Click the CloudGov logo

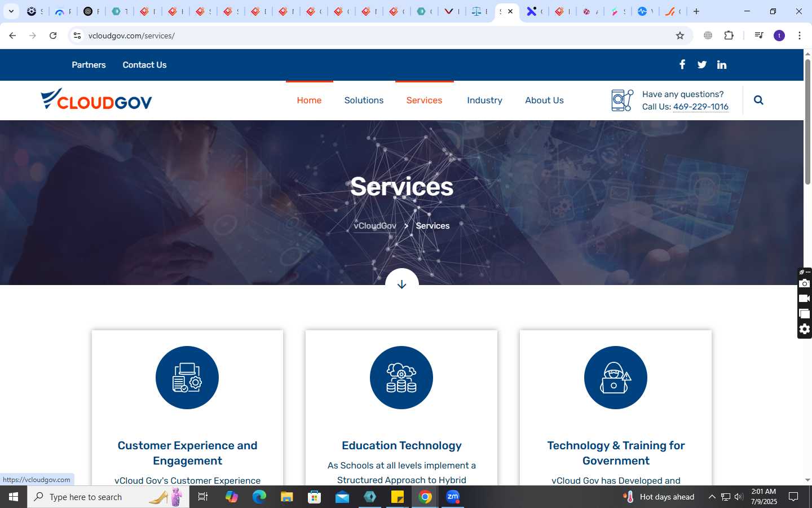(x=96, y=99)
